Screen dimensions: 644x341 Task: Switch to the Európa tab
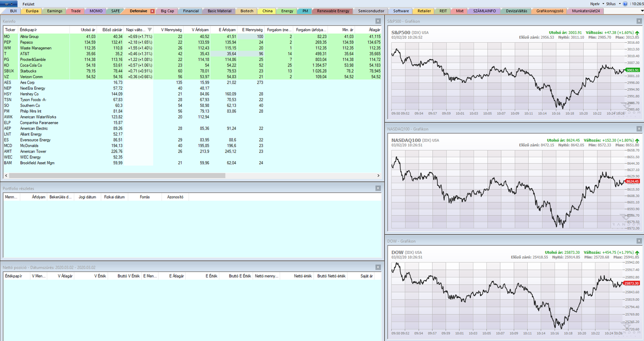tap(32, 11)
